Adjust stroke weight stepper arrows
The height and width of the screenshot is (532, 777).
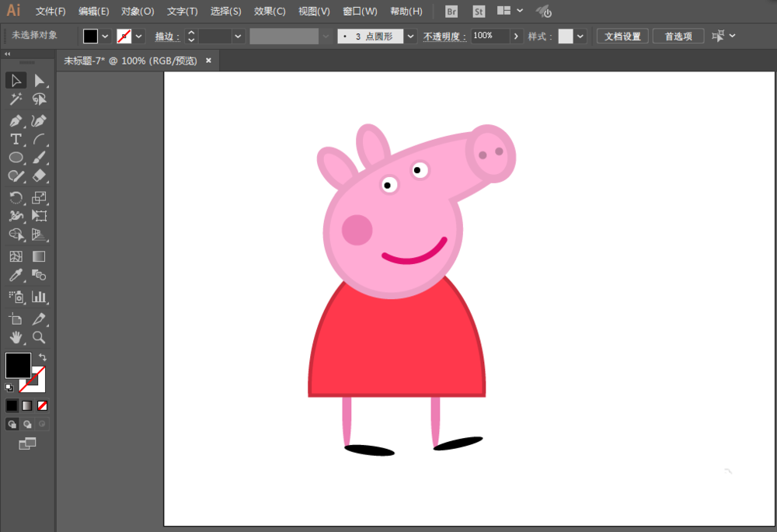point(191,37)
